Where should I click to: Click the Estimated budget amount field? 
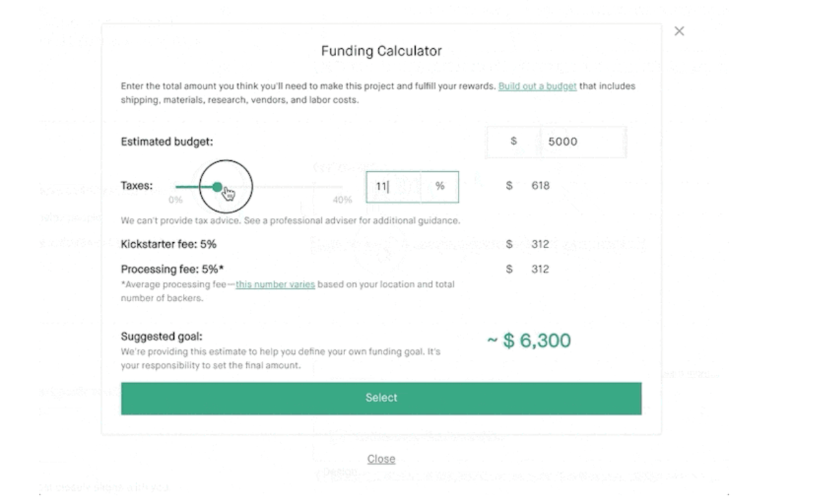click(583, 141)
